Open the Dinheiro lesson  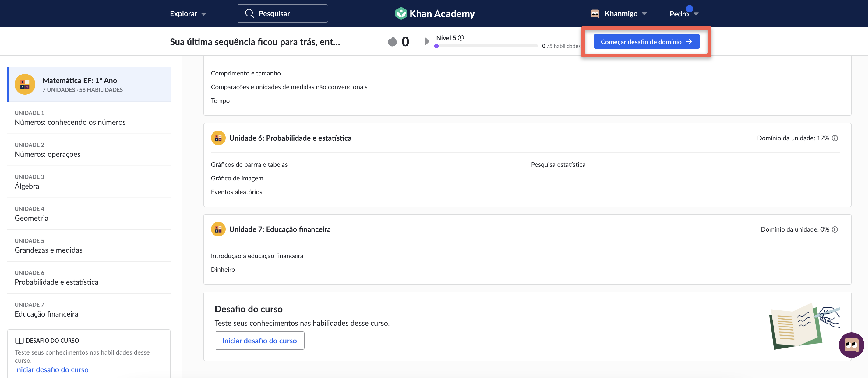click(x=223, y=270)
